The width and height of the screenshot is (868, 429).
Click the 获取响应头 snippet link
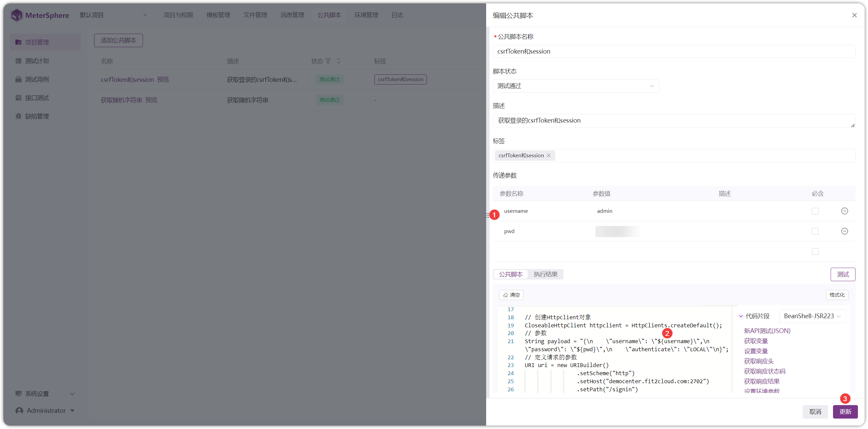758,361
